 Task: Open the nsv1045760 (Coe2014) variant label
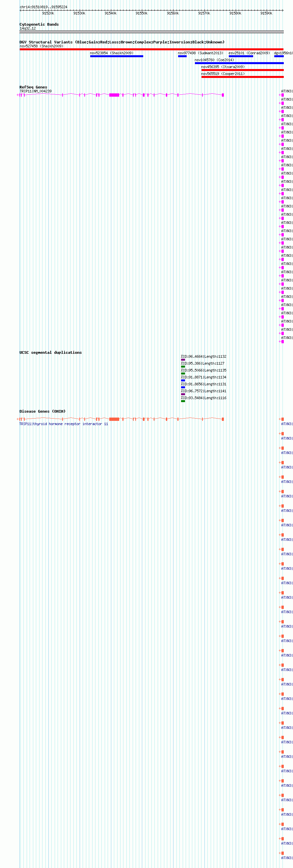[214, 60]
